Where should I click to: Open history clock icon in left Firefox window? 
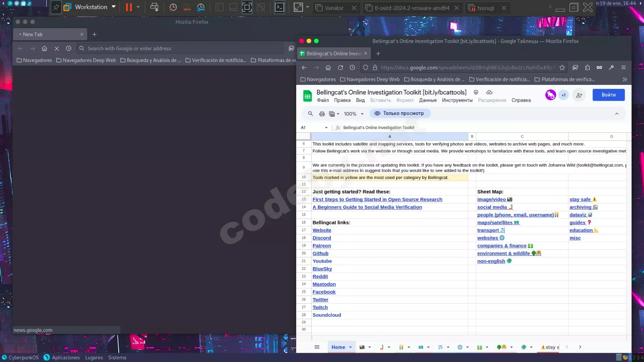tap(69, 48)
